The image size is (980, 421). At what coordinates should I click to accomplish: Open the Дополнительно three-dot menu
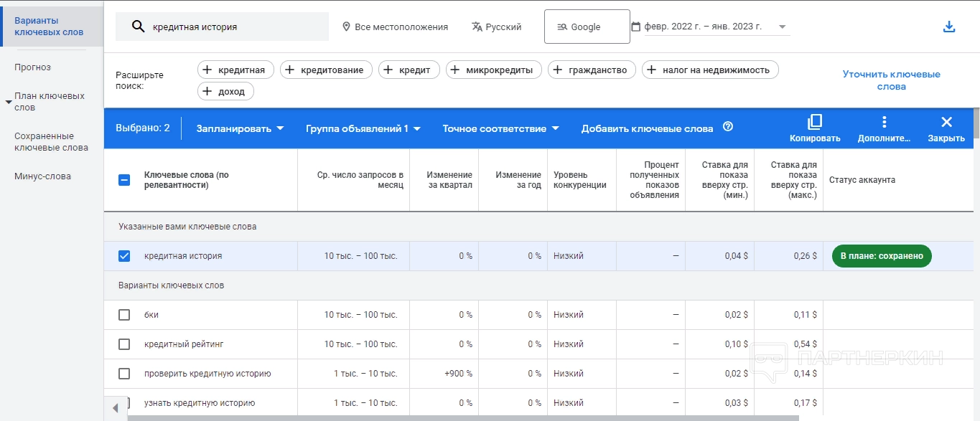884,122
